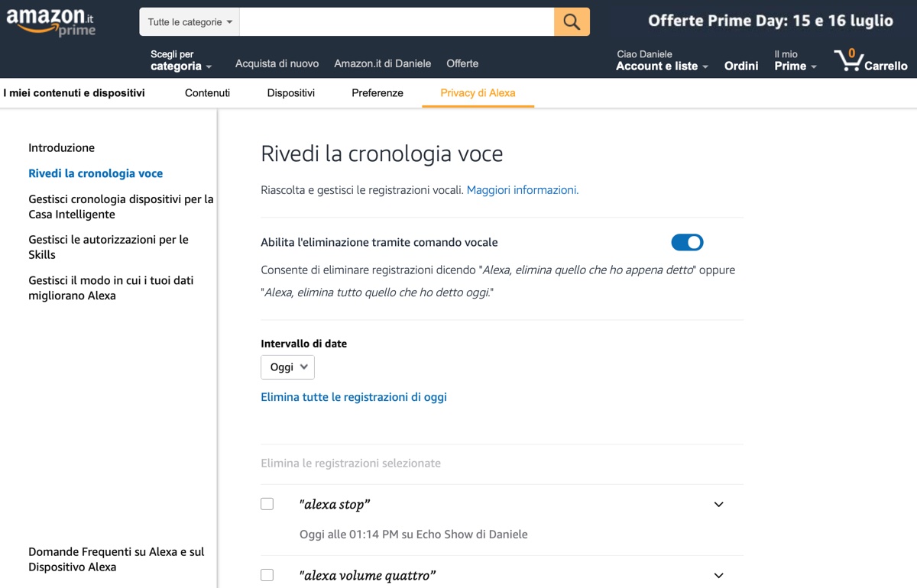Image resolution: width=917 pixels, height=588 pixels.
Task: Click the Amazon.it Prime logo
Action: [x=51, y=22]
